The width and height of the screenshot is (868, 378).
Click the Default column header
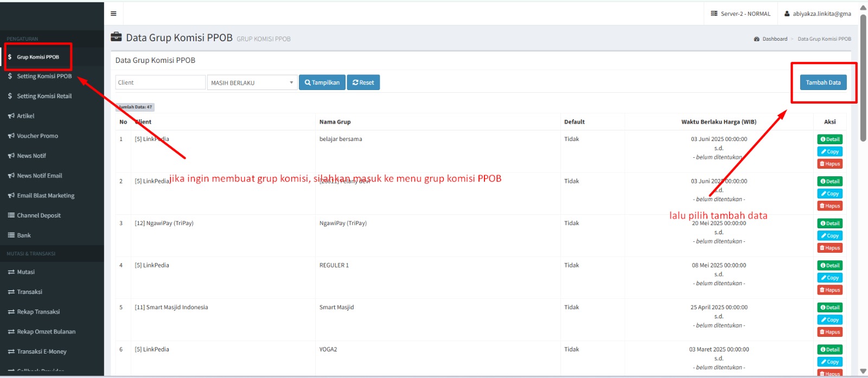(574, 122)
